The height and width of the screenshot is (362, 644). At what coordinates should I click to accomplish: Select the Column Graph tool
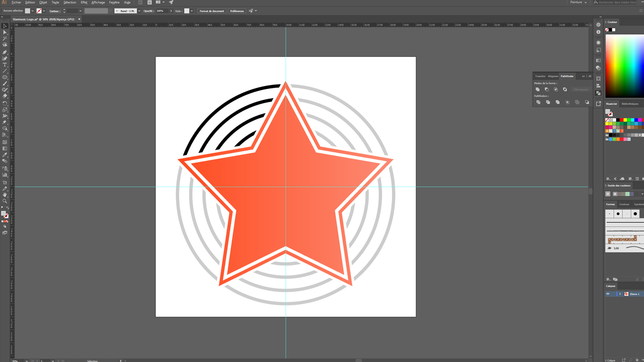[5, 175]
